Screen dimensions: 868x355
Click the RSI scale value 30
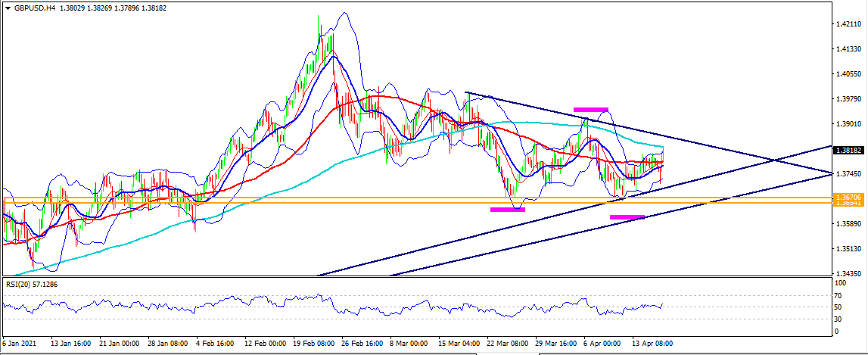coord(838,319)
